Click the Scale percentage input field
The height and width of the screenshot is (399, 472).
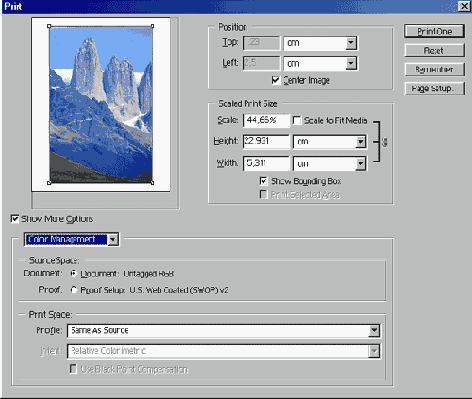tap(266, 120)
